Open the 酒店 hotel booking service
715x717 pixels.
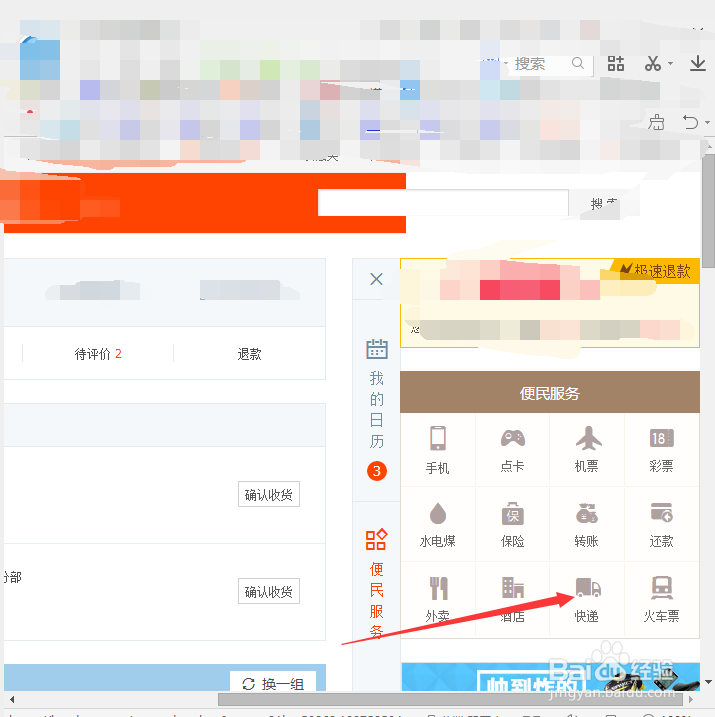pyautogui.click(x=512, y=599)
